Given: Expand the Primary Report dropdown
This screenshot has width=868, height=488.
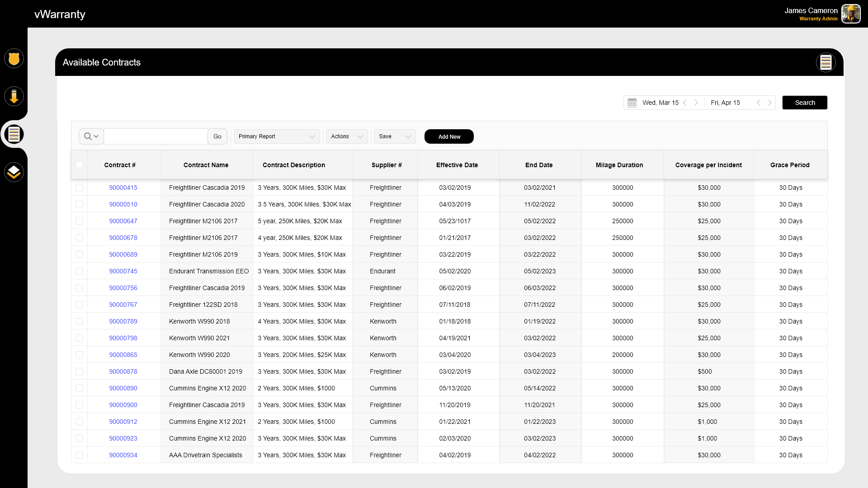Looking at the screenshot, I should point(277,136).
